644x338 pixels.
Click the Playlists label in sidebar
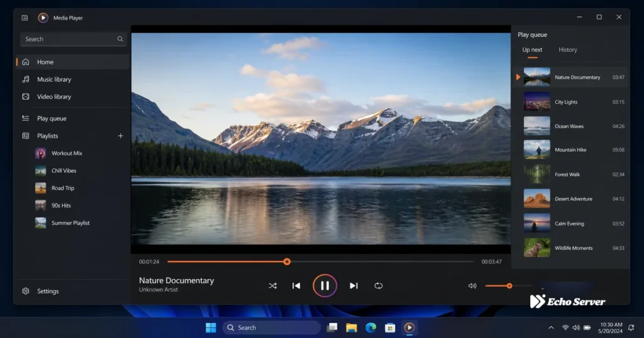(48, 136)
